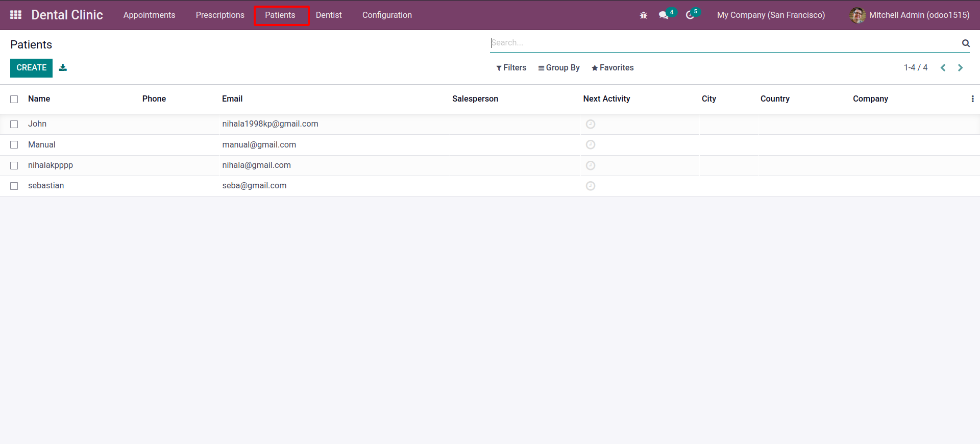Open patient John record
This screenshot has width=980, height=444.
[x=37, y=124]
